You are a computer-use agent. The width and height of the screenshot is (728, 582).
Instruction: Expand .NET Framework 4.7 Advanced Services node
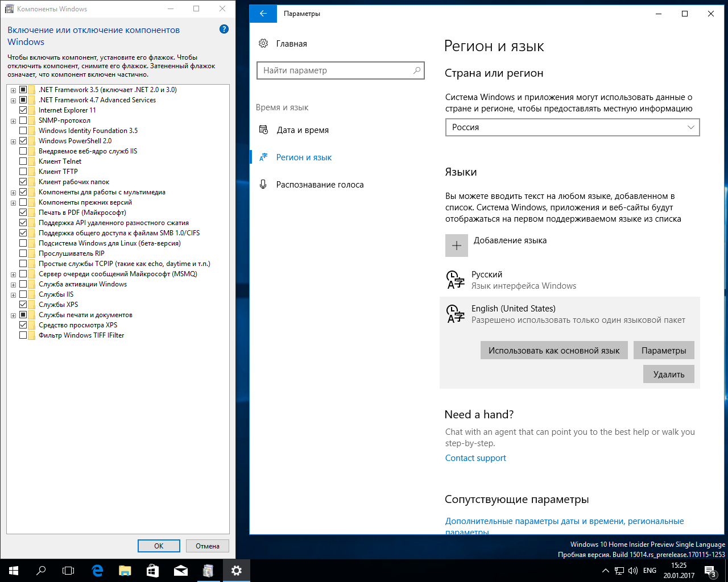[x=14, y=100]
